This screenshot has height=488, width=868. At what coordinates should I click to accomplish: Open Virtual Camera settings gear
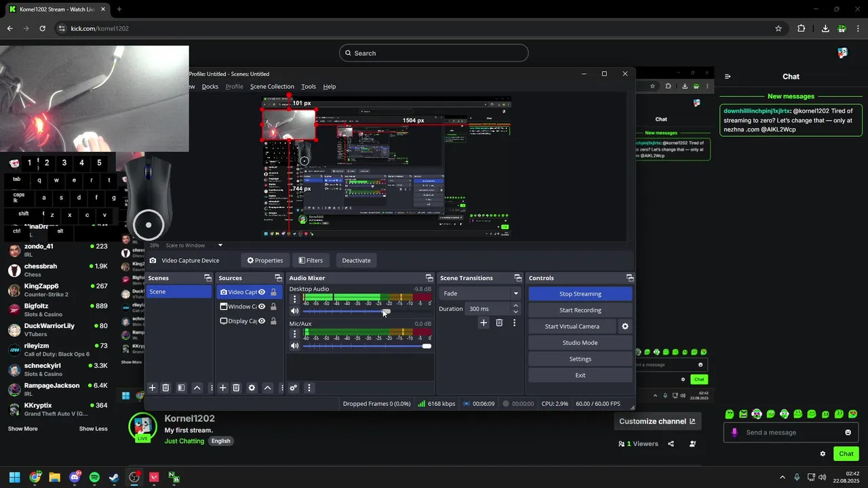tap(625, 326)
